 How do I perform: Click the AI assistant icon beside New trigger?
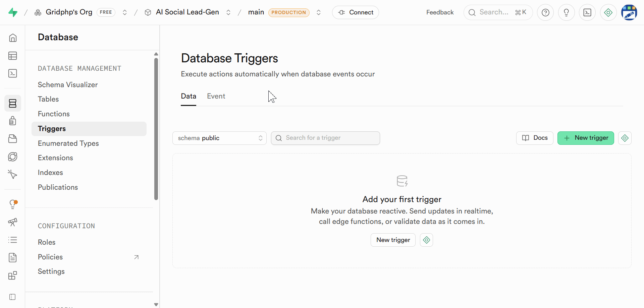coord(625,138)
